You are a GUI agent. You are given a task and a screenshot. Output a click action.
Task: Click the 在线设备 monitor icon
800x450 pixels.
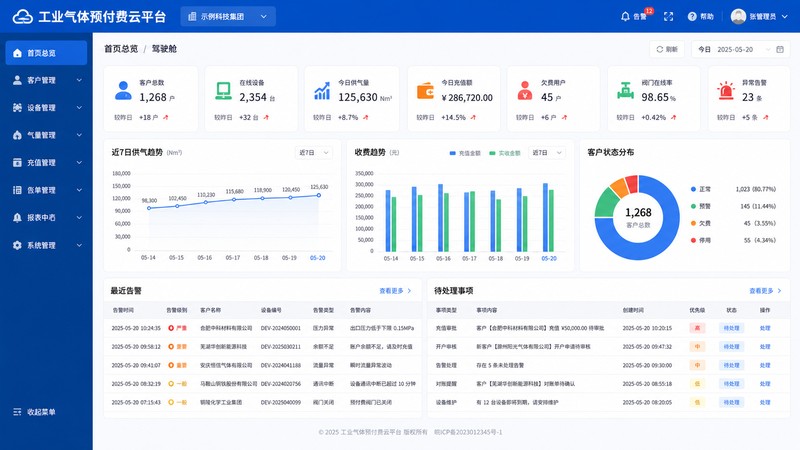[x=223, y=91]
